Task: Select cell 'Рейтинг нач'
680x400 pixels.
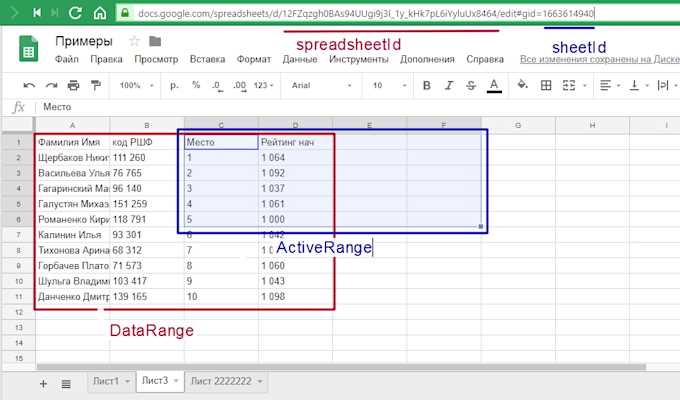Action: pyautogui.click(x=296, y=142)
